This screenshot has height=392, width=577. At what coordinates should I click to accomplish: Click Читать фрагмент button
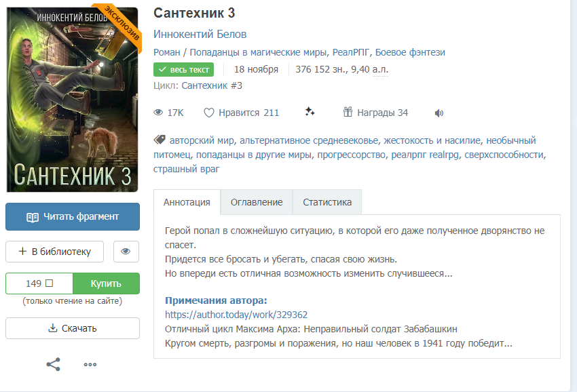[73, 216]
